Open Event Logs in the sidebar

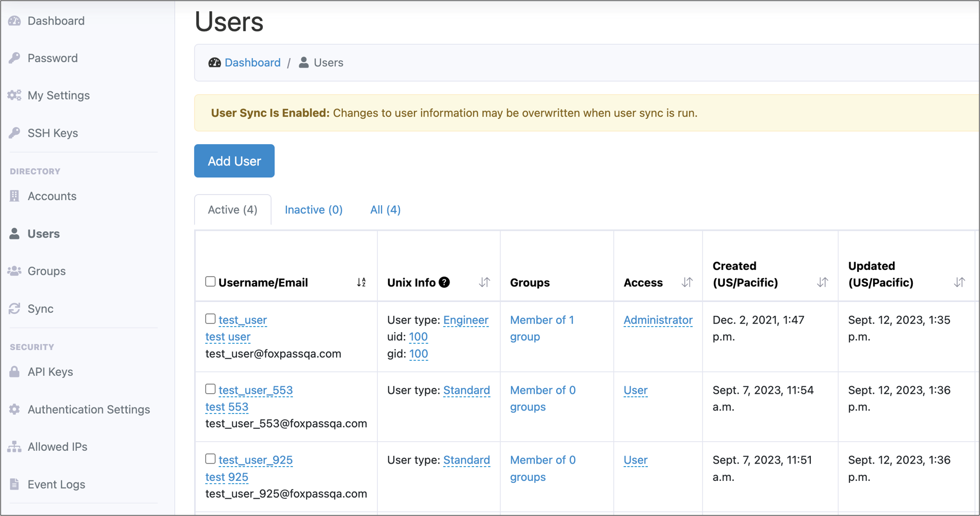[x=56, y=484]
